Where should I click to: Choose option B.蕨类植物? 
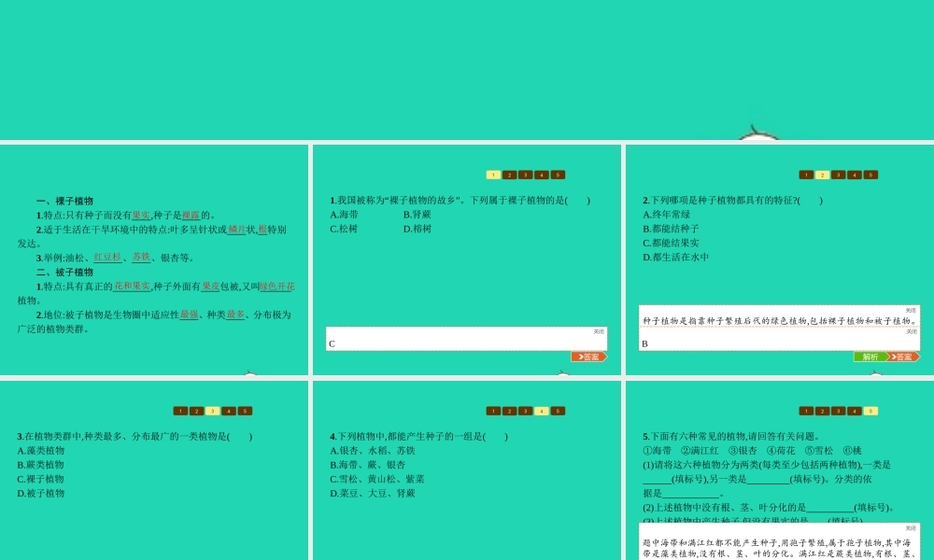40,466
